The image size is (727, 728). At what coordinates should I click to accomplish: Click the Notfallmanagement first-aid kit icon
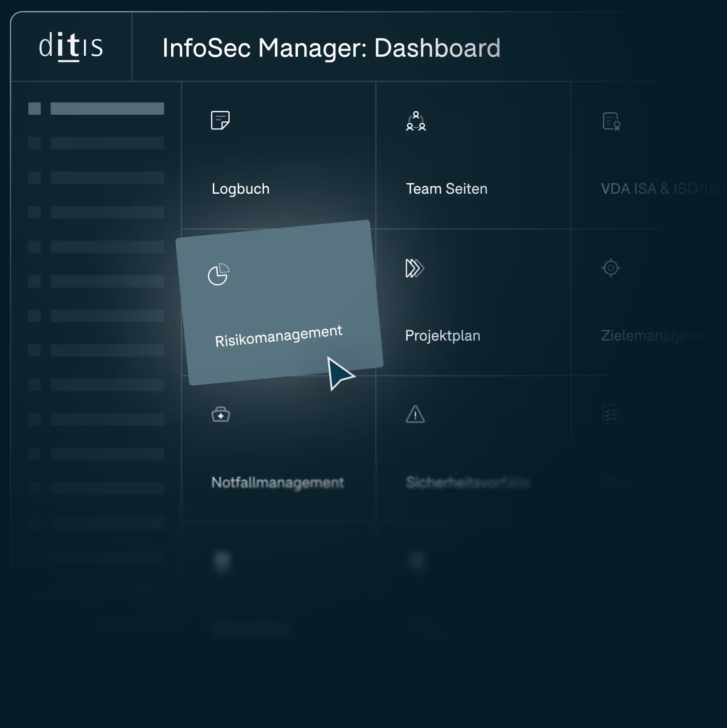[221, 414]
